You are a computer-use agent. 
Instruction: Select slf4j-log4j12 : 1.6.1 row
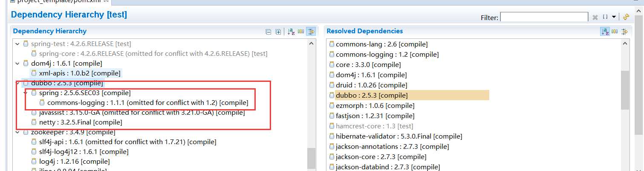tap(80, 152)
